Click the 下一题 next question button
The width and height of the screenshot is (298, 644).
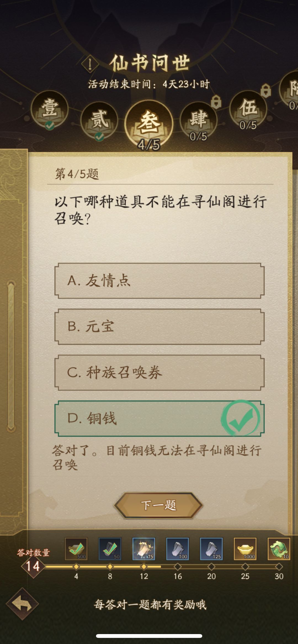pyautogui.click(x=158, y=505)
